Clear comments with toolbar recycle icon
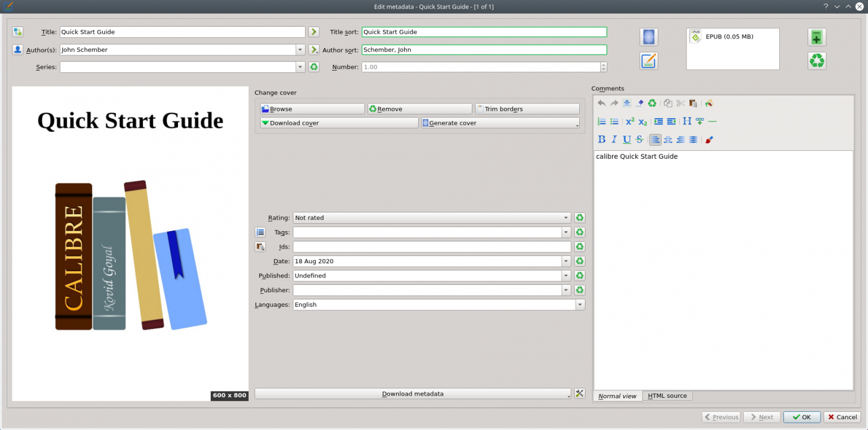Viewport: 868px width, 430px height. click(652, 103)
